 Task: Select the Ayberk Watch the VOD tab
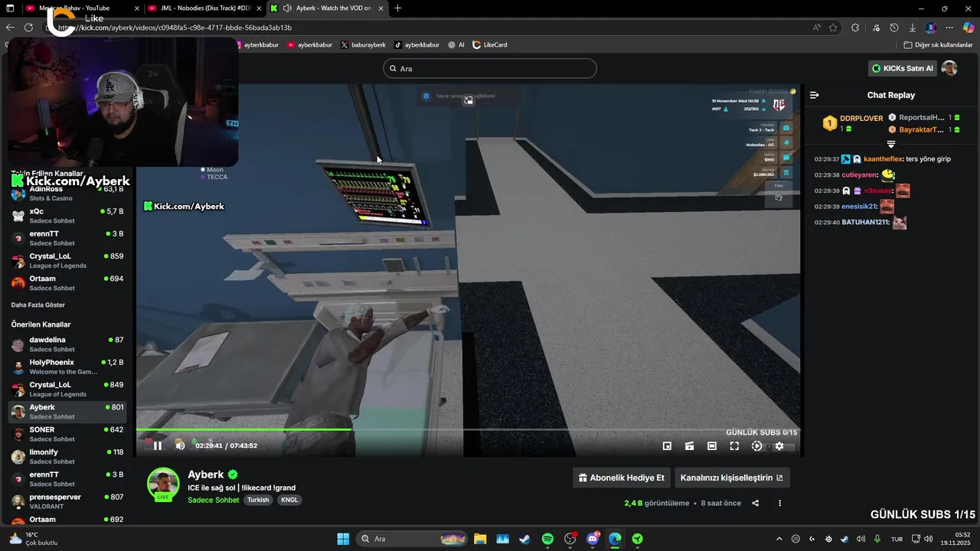tap(328, 8)
